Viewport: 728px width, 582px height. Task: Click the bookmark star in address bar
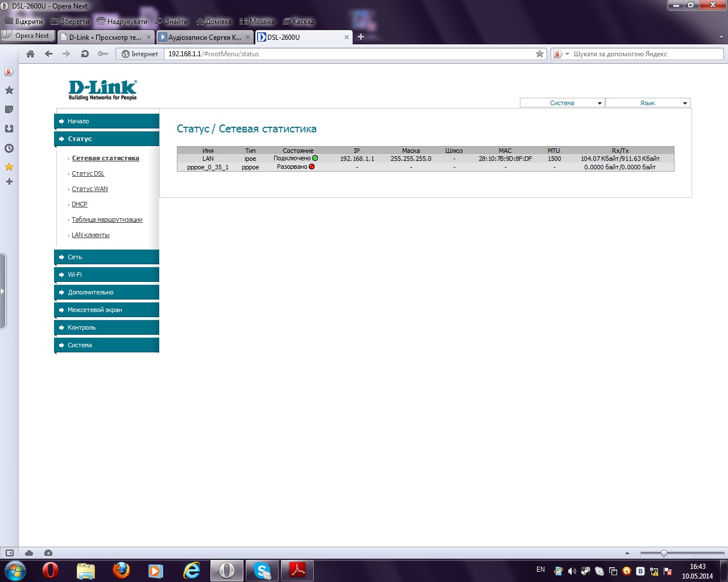click(540, 54)
